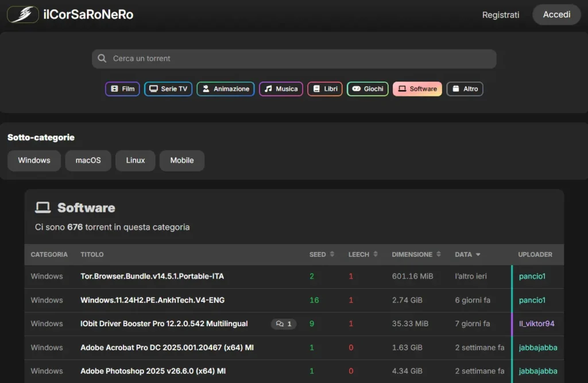The height and width of the screenshot is (383, 588).
Task: Open uploader jabbajabba on Photoshop row
Action: 538,371
